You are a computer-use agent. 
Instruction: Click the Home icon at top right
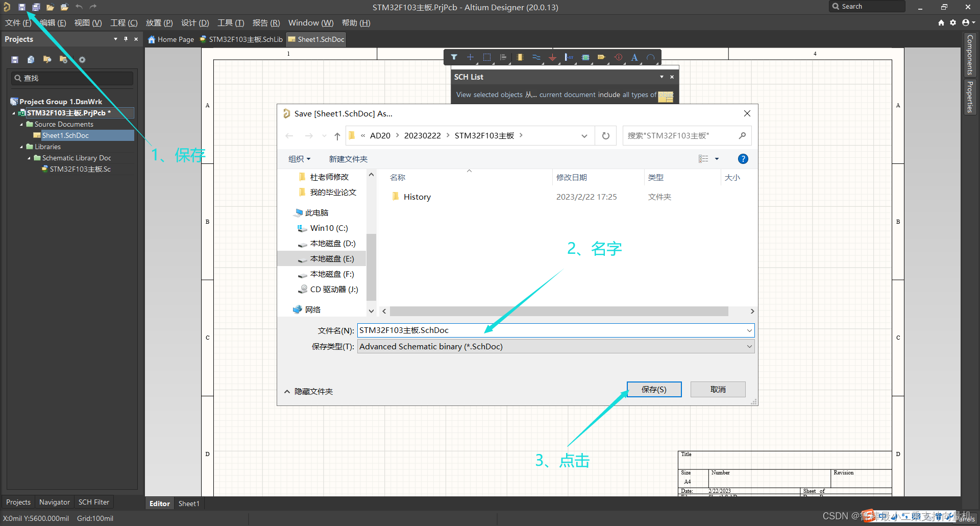(941, 22)
